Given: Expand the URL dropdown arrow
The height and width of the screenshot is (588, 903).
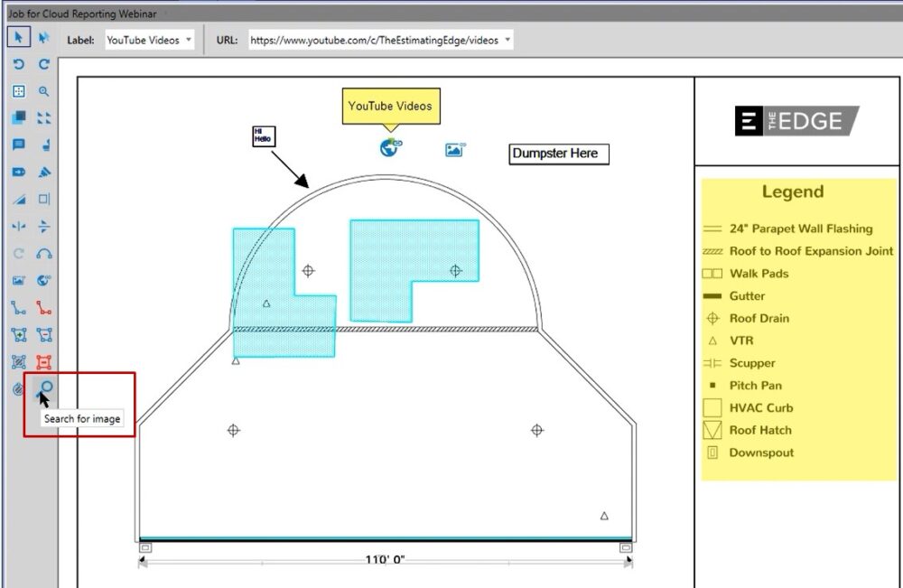Looking at the screenshot, I should [x=507, y=41].
